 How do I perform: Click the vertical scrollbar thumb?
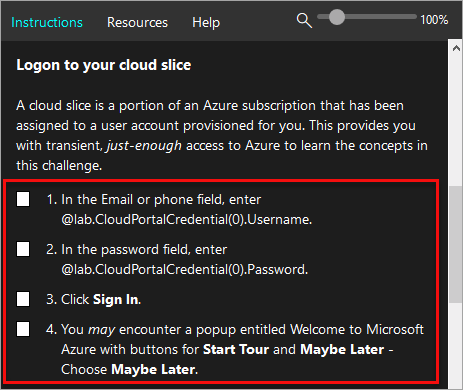pos(455,244)
